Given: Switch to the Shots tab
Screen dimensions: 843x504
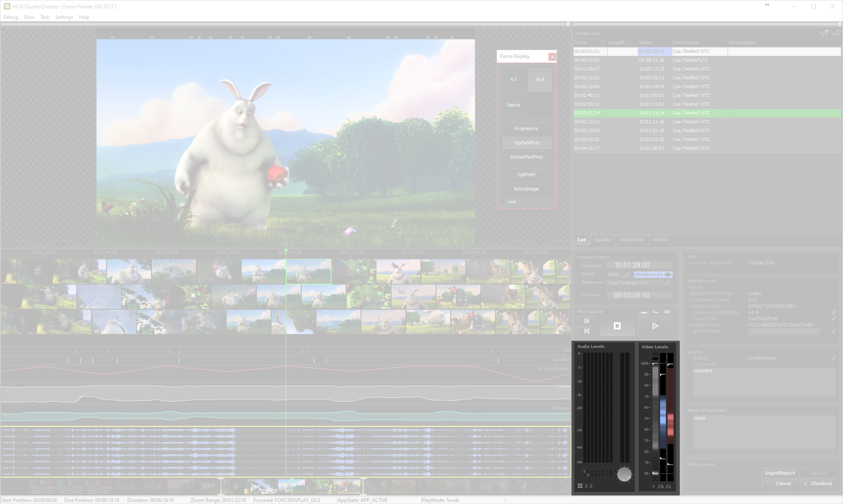Looking at the screenshot, I should (x=659, y=240).
